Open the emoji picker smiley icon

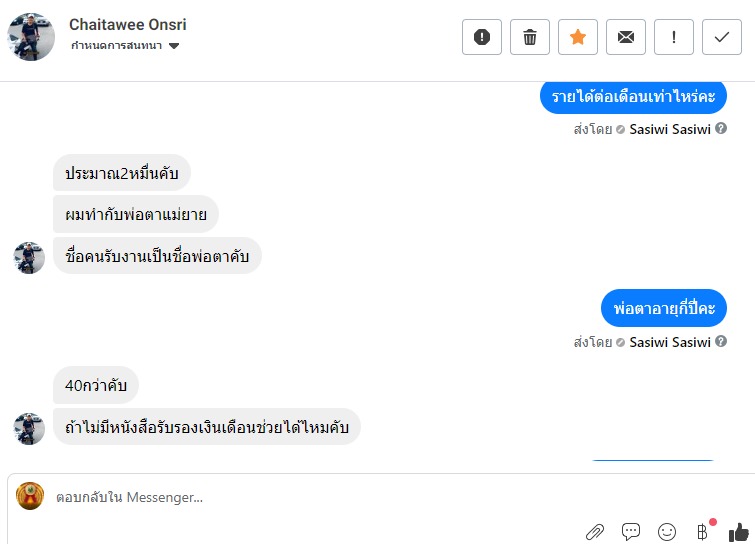click(x=667, y=532)
